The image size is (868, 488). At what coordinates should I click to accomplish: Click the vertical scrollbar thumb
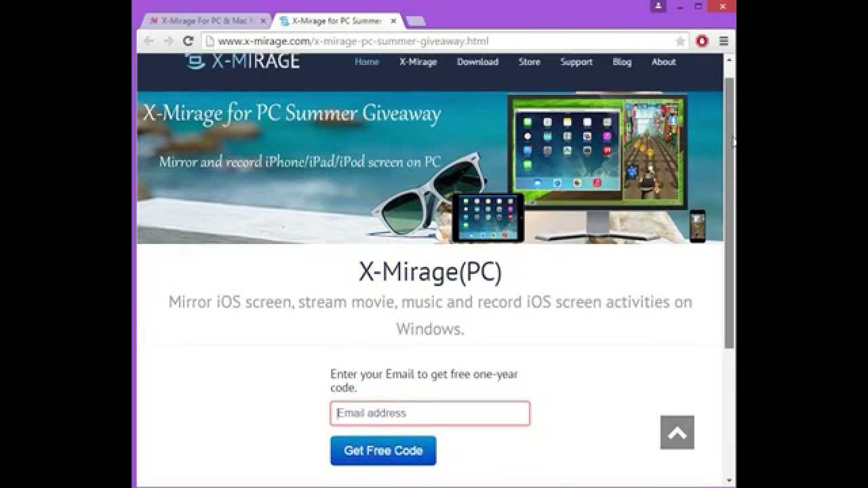coord(730,213)
